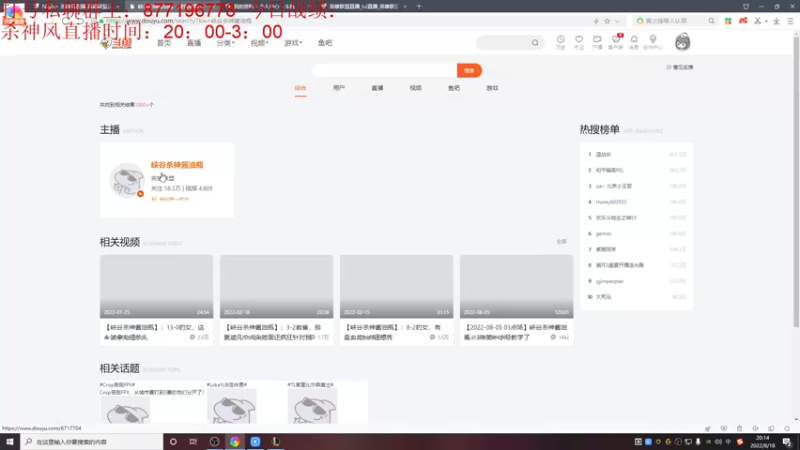Open the blue app icon on taskbar
Image resolution: width=800 pixels, height=450 pixels.
(255, 442)
